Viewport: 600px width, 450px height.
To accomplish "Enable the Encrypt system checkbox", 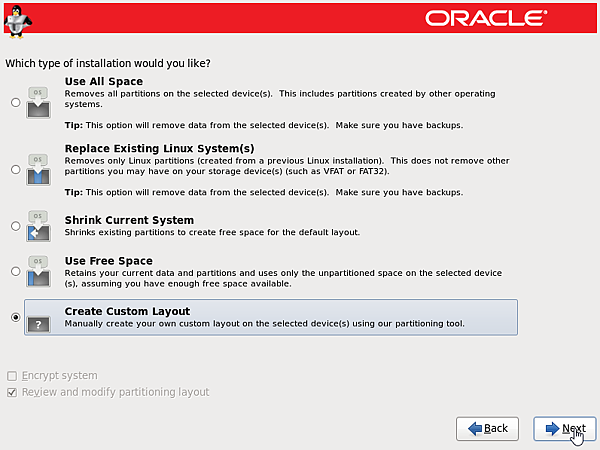I will [12, 376].
